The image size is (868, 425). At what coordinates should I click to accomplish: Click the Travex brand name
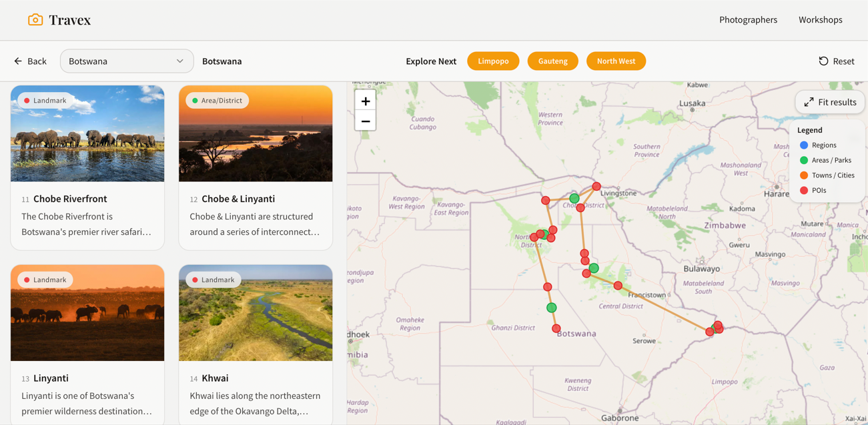tap(70, 20)
